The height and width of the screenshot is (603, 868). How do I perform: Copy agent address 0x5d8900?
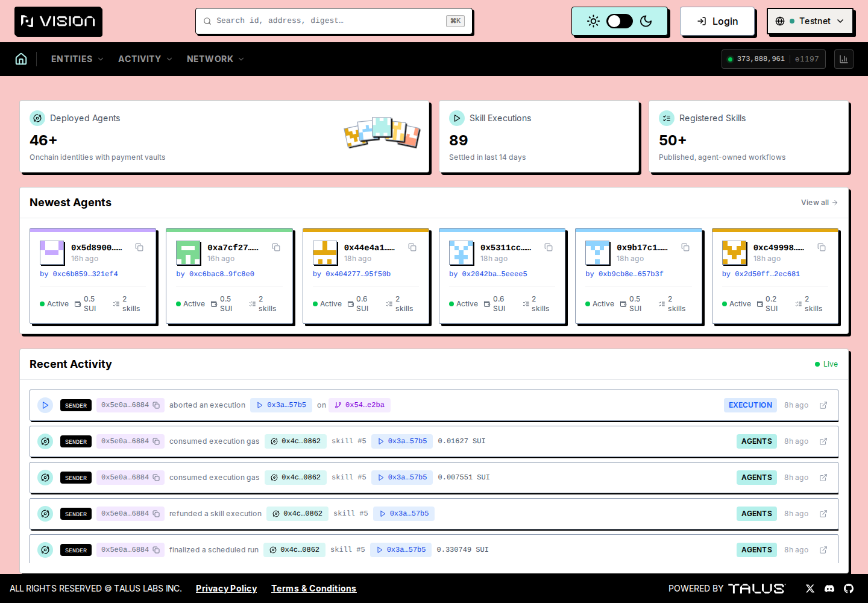[139, 247]
